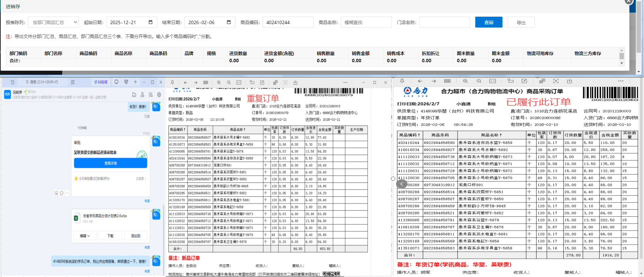Image resolution: width=644 pixels, height=277 pixels.
Task: Click rotate icon in middle image viewer
Action: (252, 83)
